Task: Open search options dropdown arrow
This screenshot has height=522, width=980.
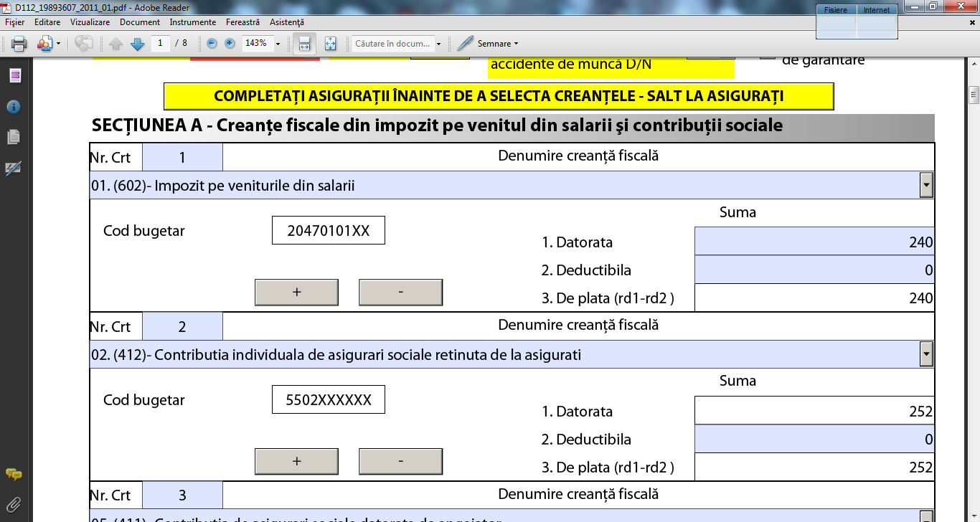Action: (x=438, y=44)
